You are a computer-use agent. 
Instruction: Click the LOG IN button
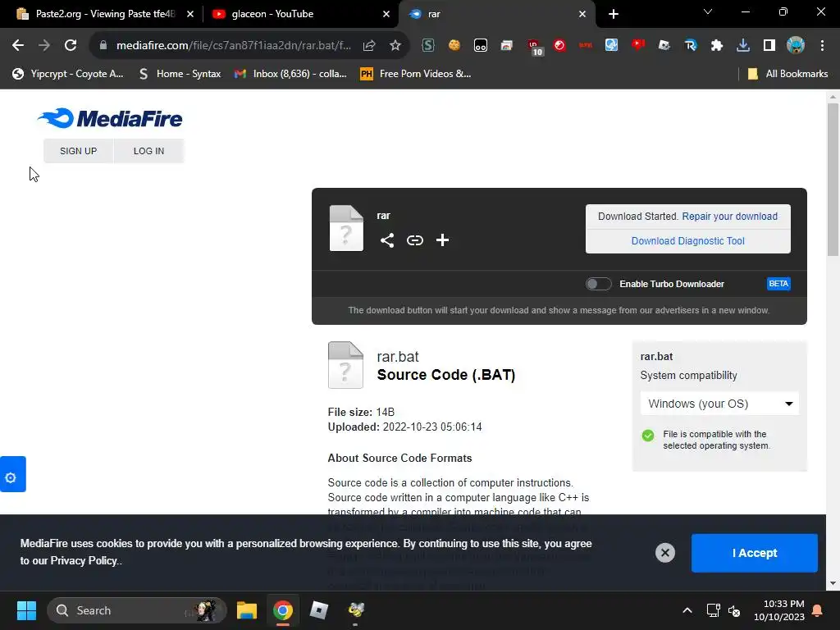[x=149, y=151]
